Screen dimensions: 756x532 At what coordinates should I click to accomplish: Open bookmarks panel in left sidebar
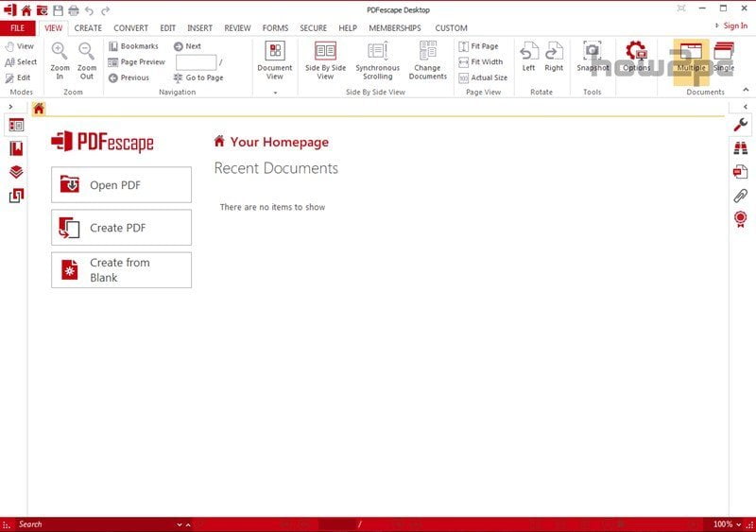point(16,148)
